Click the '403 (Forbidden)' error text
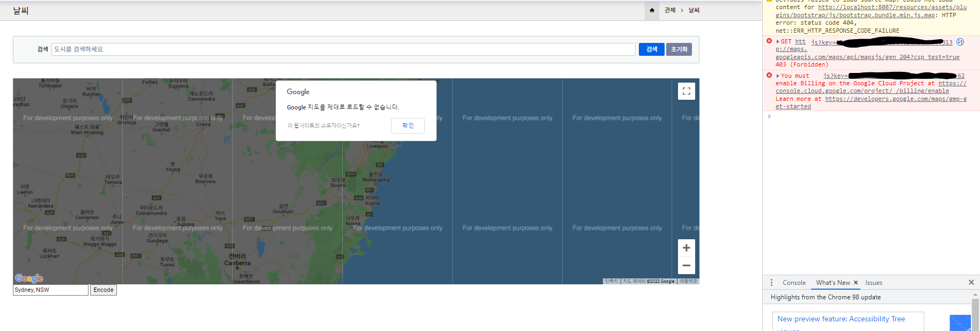 point(802,65)
